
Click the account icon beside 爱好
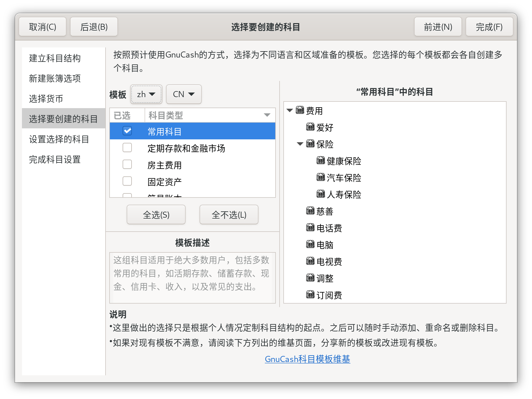pyautogui.click(x=310, y=127)
